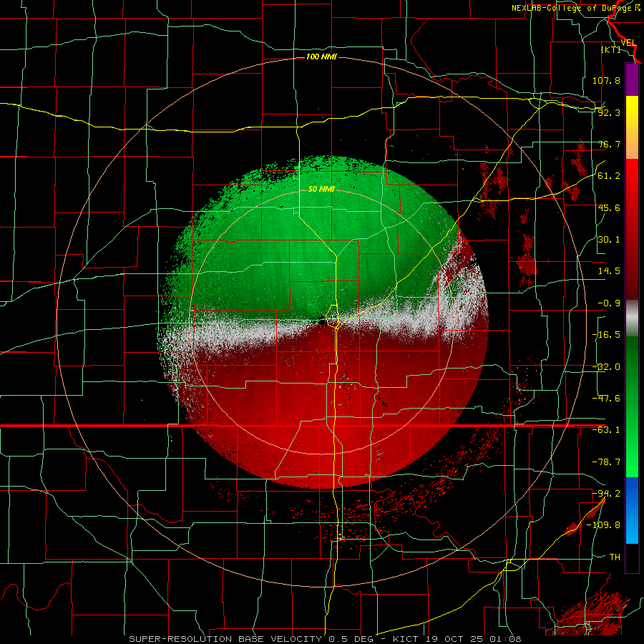Select the 76.7 velocity scale value
Image resolution: width=644 pixels, height=644 pixels.
pyautogui.click(x=609, y=144)
